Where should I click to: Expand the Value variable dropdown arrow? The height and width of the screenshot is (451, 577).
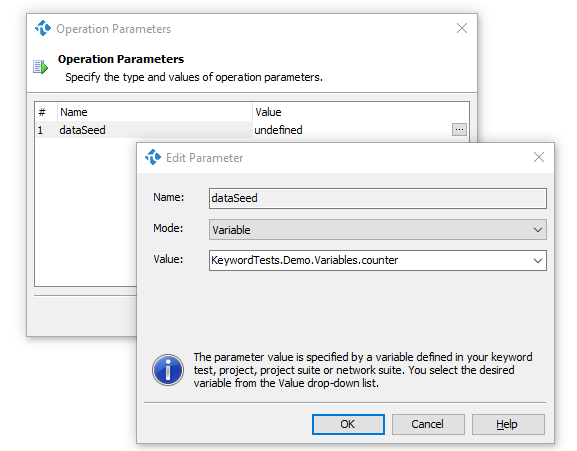pyautogui.click(x=538, y=261)
